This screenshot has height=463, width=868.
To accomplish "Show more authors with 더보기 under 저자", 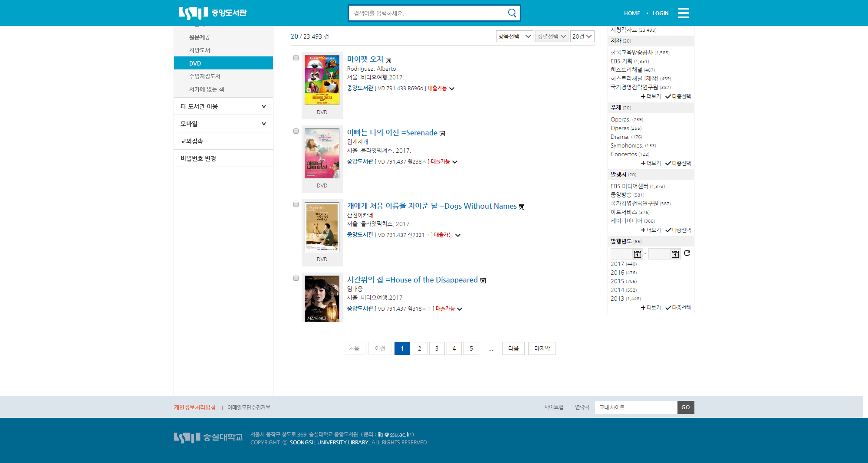I will pyautogui.click(x=651, y=96).
